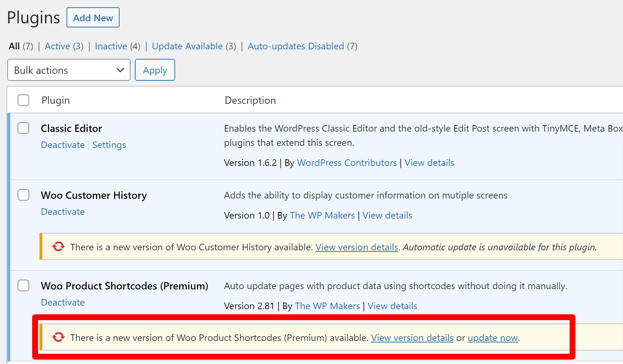Click the Classic Editor plugin name
623x364 pixels.
tap(71, 128)
